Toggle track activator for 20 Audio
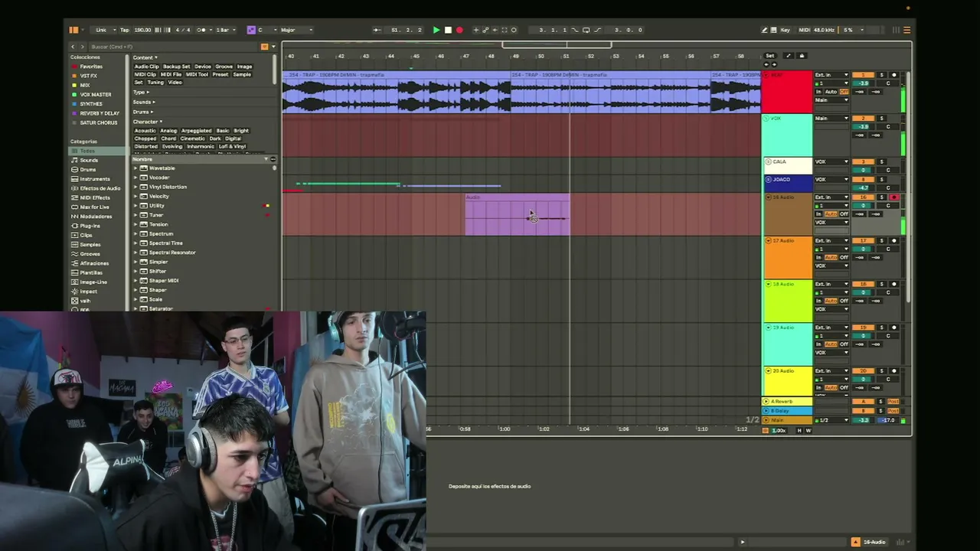This screenshot has height=551, width=980. coord(864,371)
